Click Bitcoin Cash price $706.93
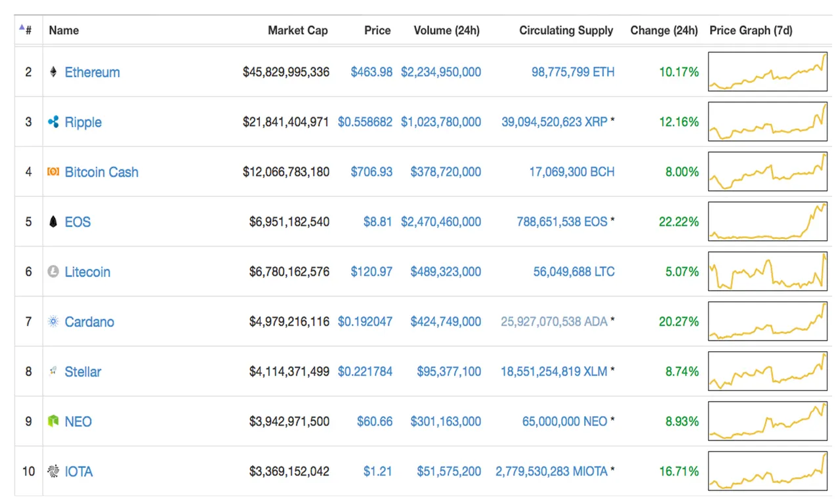Screen dimensions: 840x504 coord(371,172)
